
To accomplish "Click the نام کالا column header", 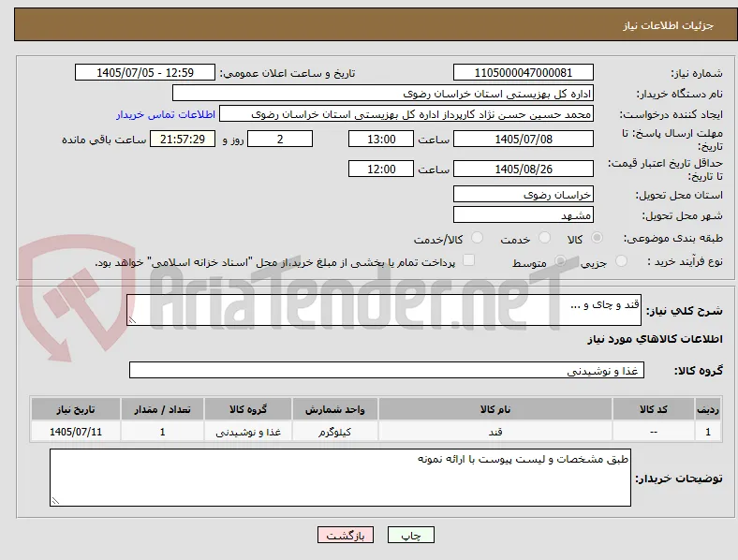I will 495,409.
